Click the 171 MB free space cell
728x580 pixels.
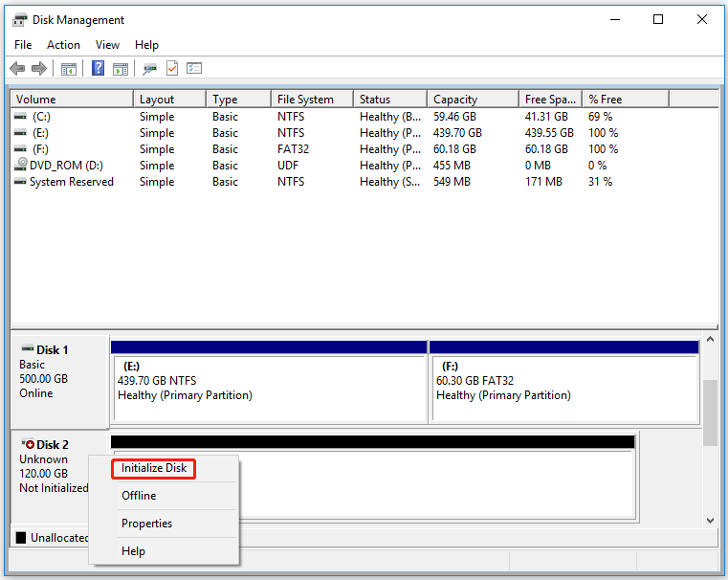pyautogui.click(x=543, y=182)
